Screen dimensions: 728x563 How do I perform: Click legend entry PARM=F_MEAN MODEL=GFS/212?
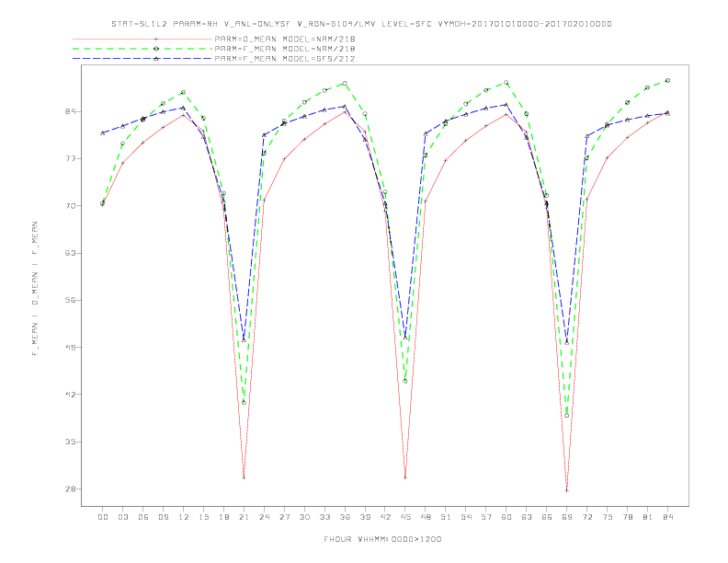point(285,59)
